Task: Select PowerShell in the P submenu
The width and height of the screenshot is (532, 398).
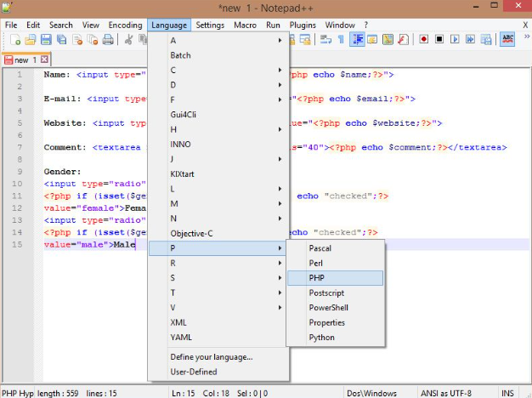Action: (x=335, y=308)
